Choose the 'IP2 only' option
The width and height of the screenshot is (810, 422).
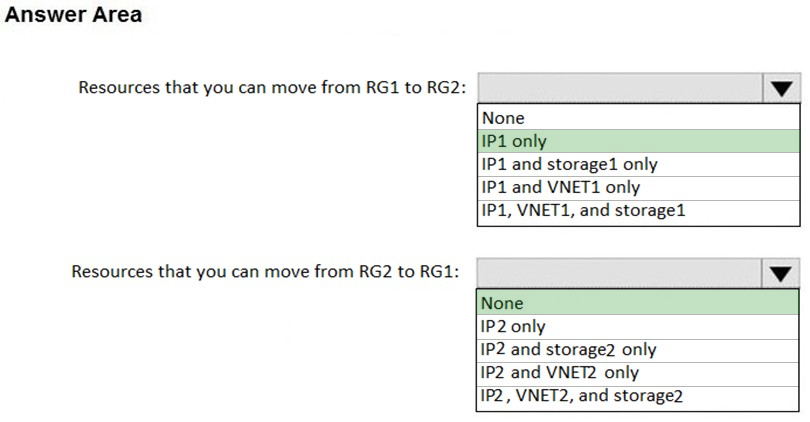(637, 326)
